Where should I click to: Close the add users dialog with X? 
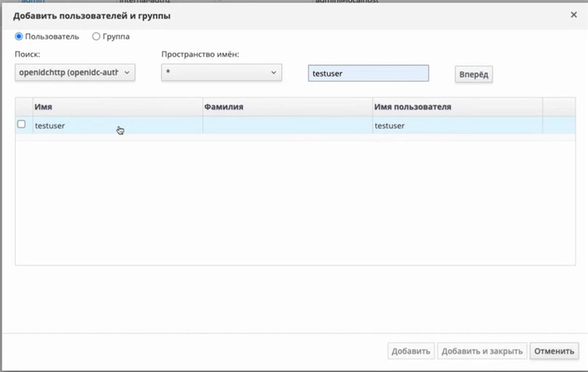[573, 15]
